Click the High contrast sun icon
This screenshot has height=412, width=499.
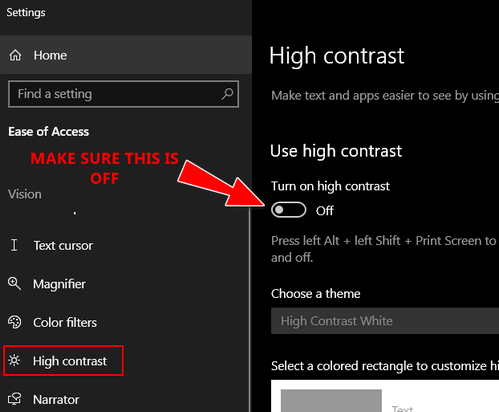(14, 361)
